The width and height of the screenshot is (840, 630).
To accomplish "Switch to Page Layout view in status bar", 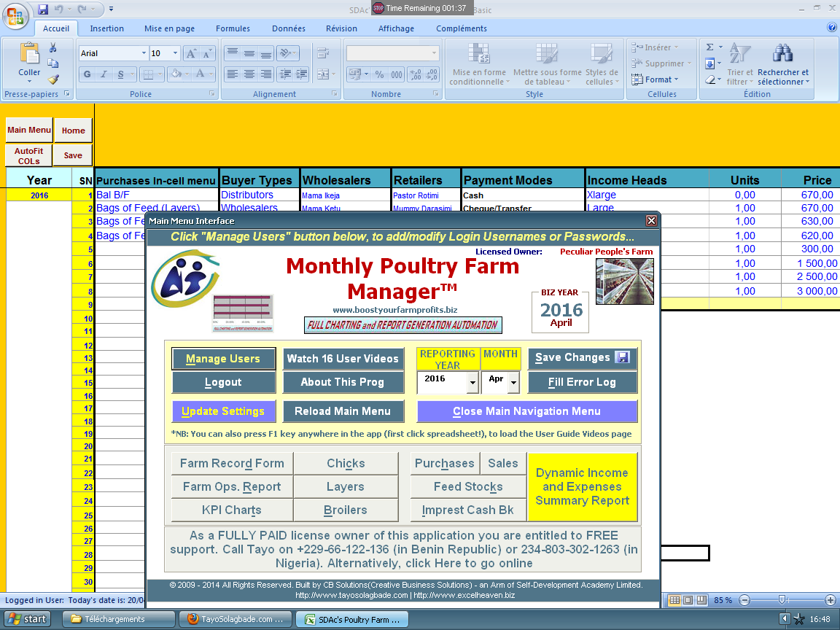I will [688, 600].
